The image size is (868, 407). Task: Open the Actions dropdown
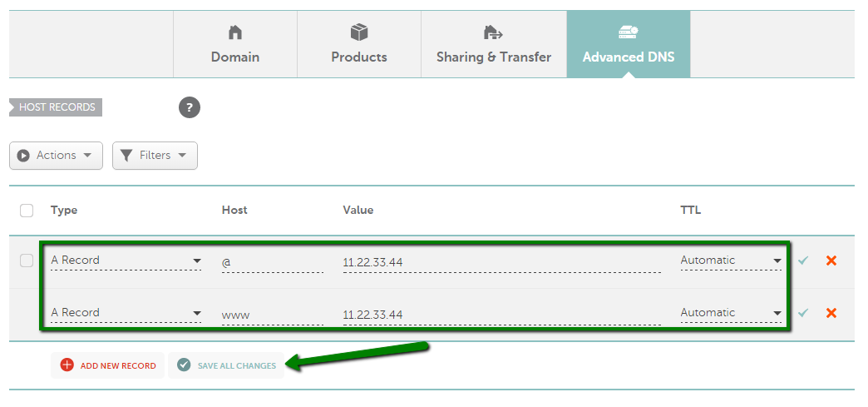coord(56,156)
